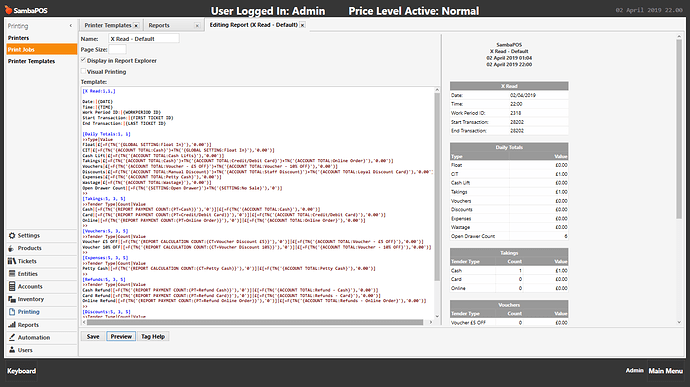Open Accounts via its icon
690x387 pixels.
pos(12,286)
